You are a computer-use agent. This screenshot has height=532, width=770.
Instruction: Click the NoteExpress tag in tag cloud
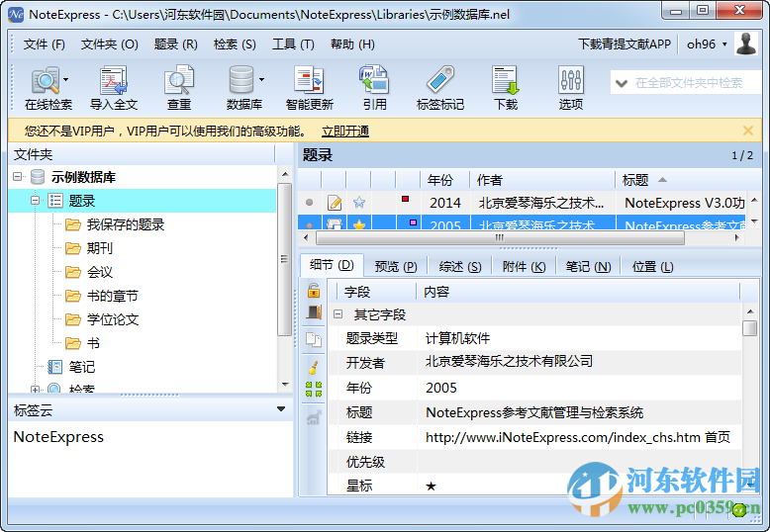pos(58,437)
